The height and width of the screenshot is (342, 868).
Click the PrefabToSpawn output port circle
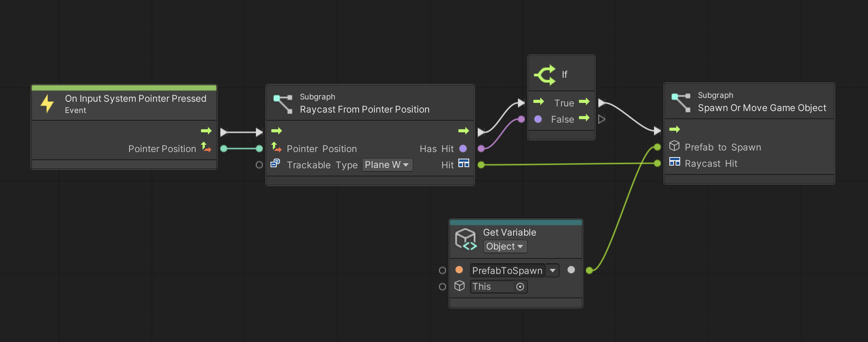[x=571, y=270]
